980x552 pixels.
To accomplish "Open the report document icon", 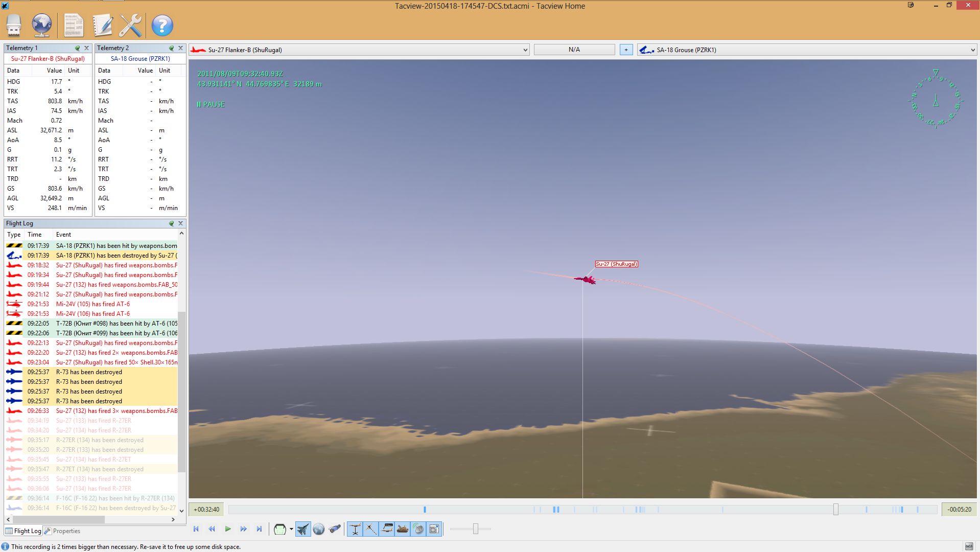I will 74,25.
